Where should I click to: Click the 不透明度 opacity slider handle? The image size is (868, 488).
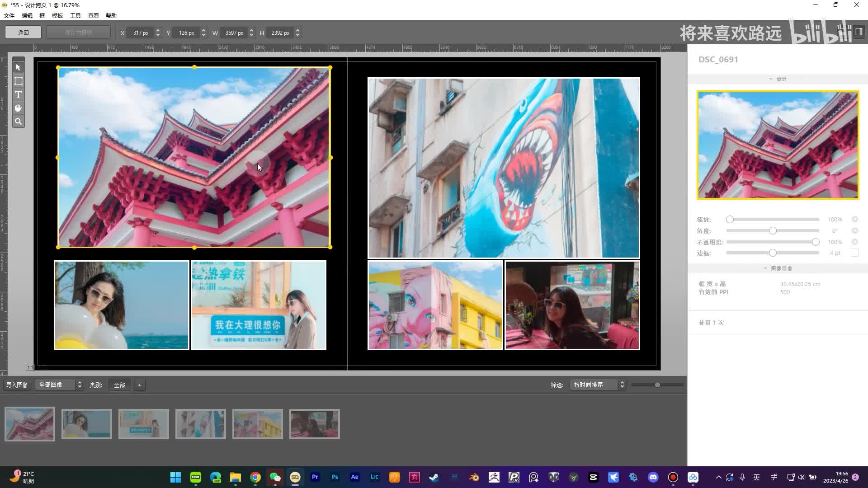816,242
